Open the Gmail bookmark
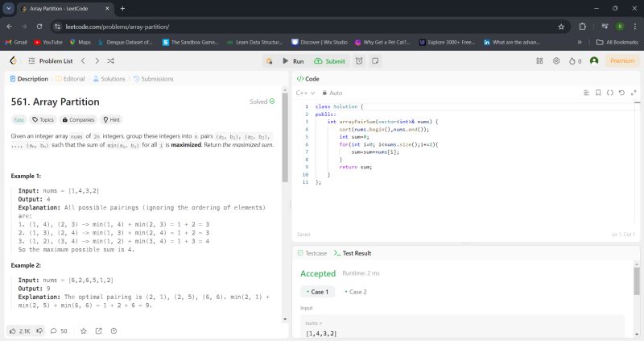Screen dimensions: 644x341 pyautogui.click(x=16, y=43)
